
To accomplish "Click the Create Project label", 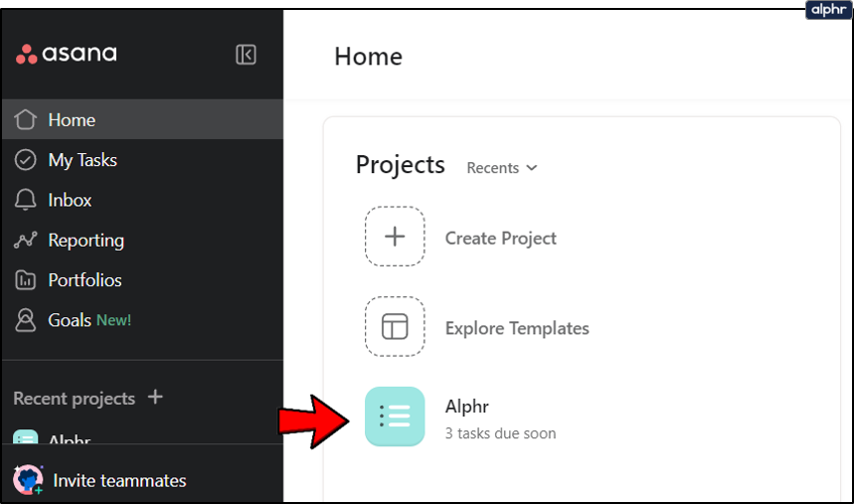I will point(500,239).
